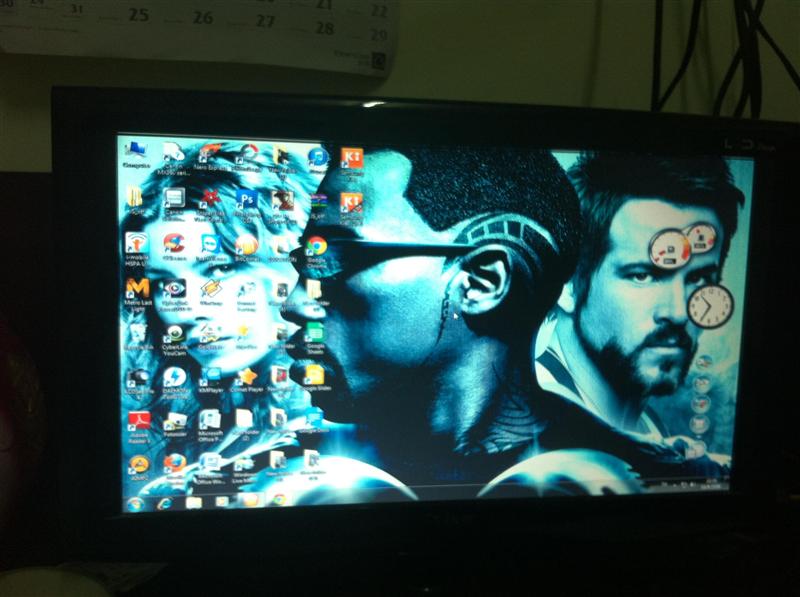Open the Canon MX360 series shortcut
800x597 pixels.
point(174,158)
